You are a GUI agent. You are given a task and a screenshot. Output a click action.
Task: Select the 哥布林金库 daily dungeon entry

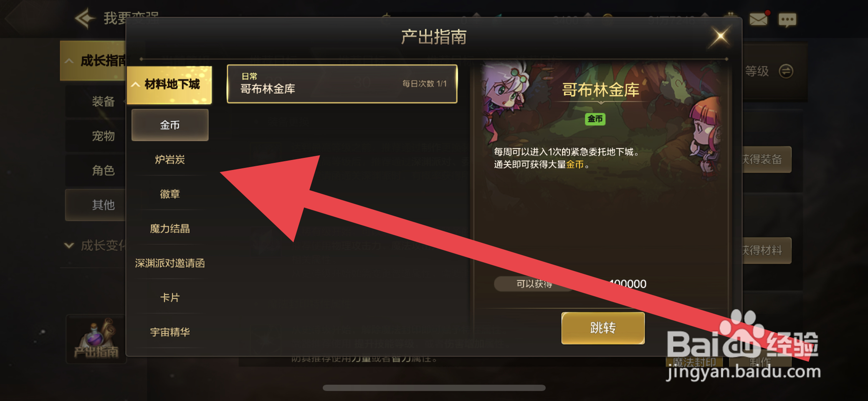(x=342, y=84)
